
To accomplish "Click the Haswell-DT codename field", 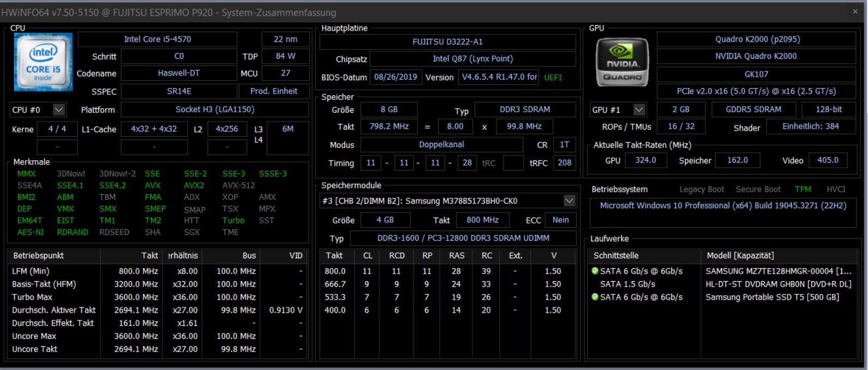I will pyautogui.click(x=179, y=73).
